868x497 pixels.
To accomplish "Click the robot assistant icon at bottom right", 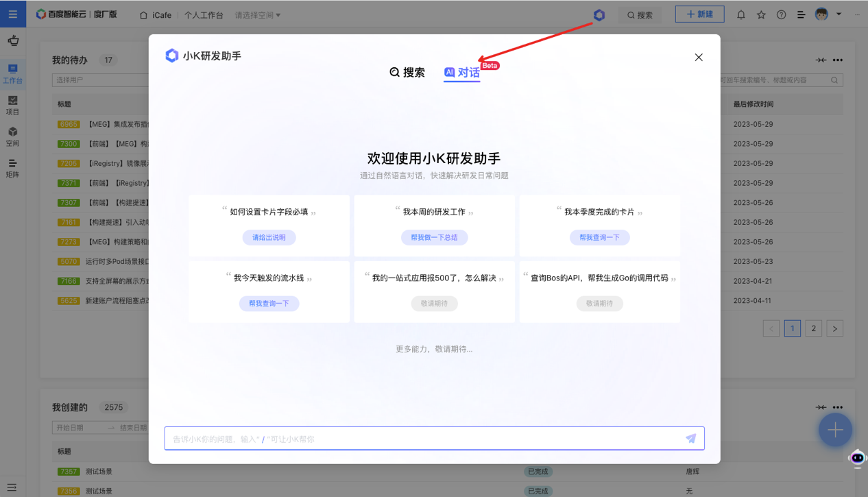I will tap(857, 458).
